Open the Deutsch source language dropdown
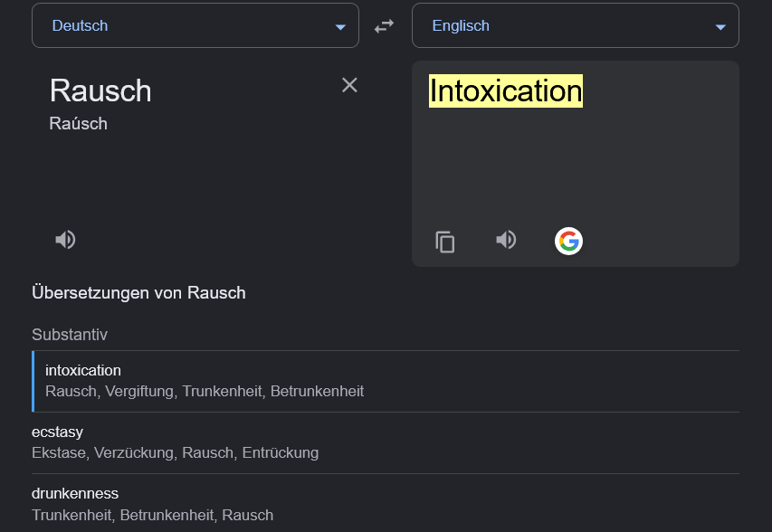772x532 pixels. [195, 25]
